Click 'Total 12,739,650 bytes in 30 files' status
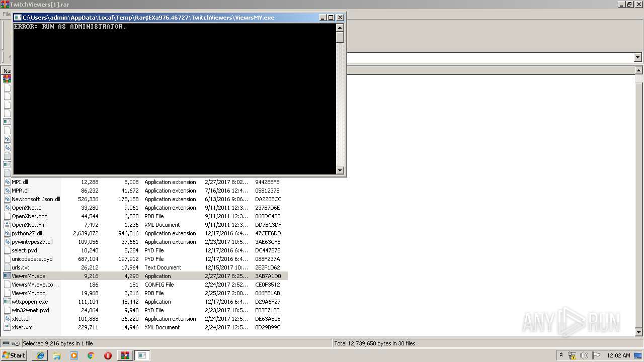Screen dimensions: 644x362 [x=375, y=343]
